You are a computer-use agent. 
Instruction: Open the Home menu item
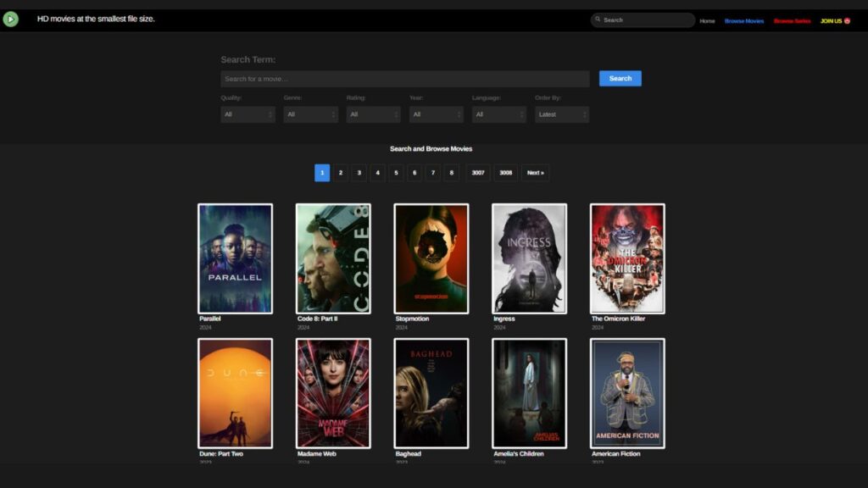(x=708, y=19)
